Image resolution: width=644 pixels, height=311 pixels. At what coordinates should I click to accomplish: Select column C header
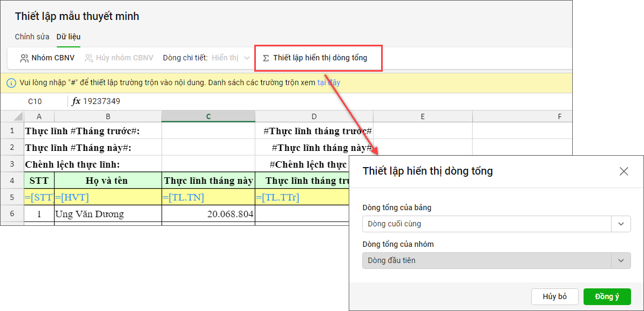(x=208, y=116)
